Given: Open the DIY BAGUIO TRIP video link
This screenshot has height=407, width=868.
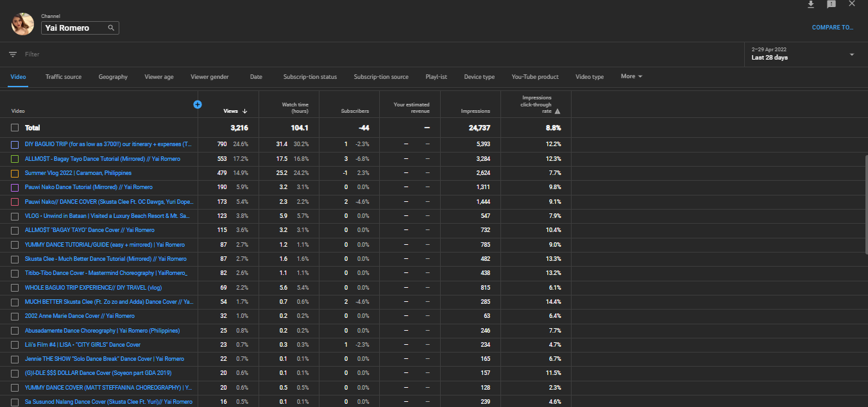Looking at the screenshot, I should tap(108, 145).
